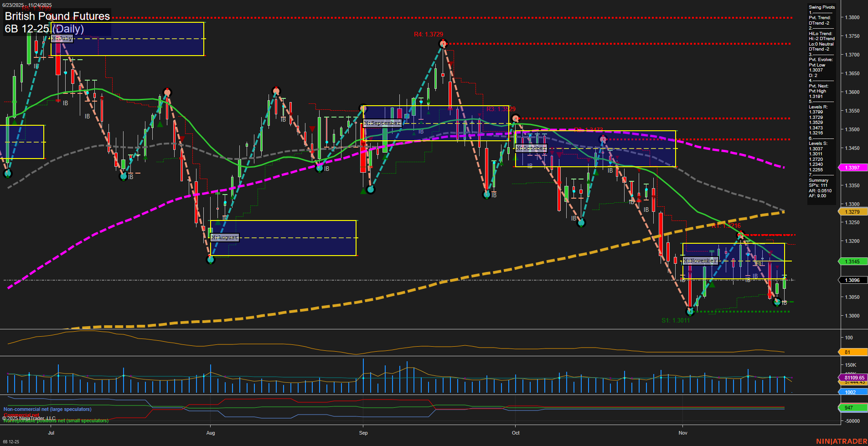
Task: Click the Oct axis timeline label
Action: pos(516,433)
